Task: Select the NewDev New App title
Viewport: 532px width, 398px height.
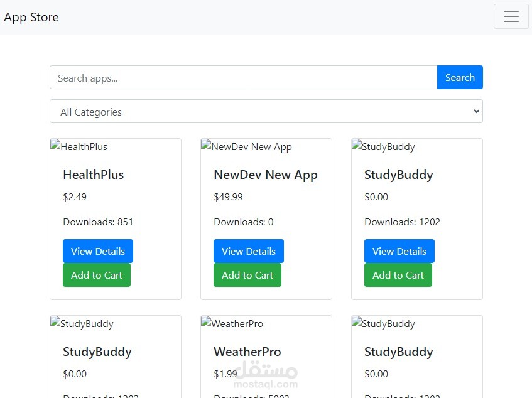Action: 266,175
